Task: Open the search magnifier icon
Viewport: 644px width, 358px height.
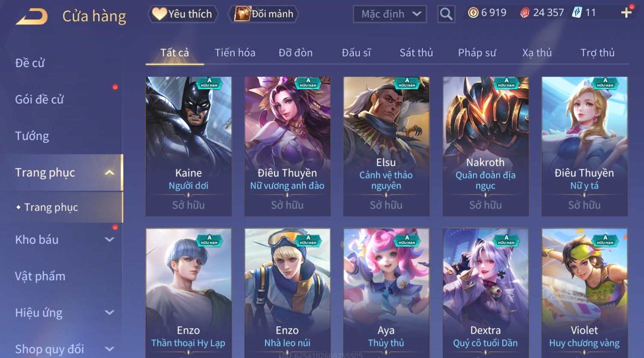Action: (x=446, y=14)
